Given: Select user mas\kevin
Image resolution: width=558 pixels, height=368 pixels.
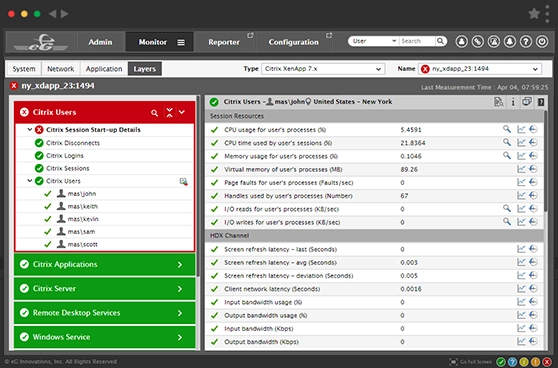Looking at the screenshot, I should click(x=83, y=219).
